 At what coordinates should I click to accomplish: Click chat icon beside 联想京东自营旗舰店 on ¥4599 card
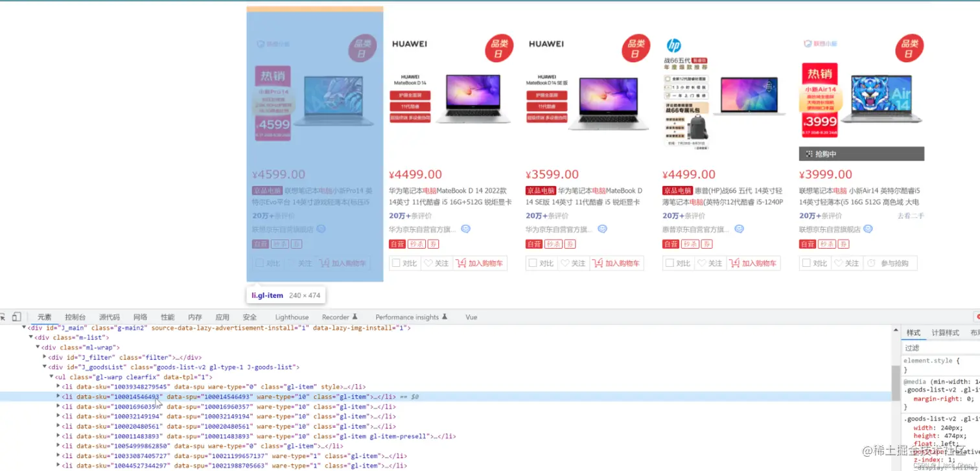[321, 229]
